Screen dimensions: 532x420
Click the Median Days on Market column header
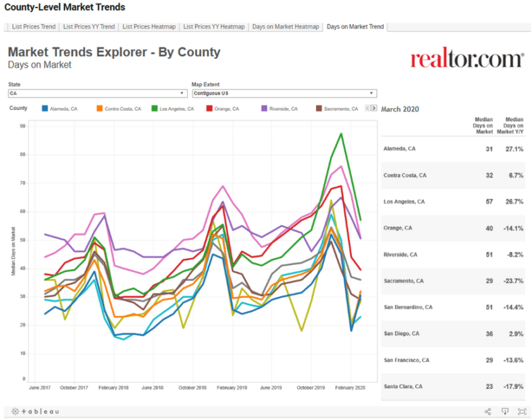tap(483, 125)
